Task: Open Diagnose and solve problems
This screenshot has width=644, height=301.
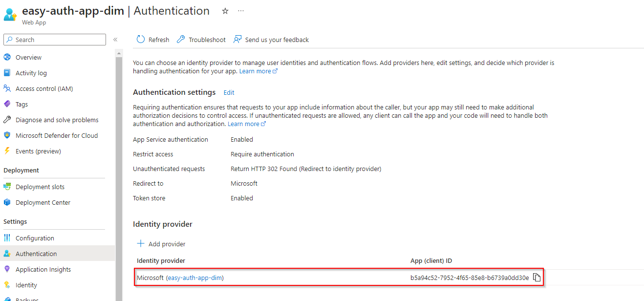Action: [58, 120]
